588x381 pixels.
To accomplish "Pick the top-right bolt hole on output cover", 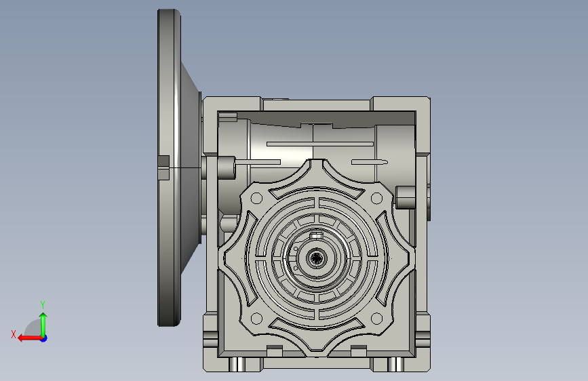I will point(377,199).
